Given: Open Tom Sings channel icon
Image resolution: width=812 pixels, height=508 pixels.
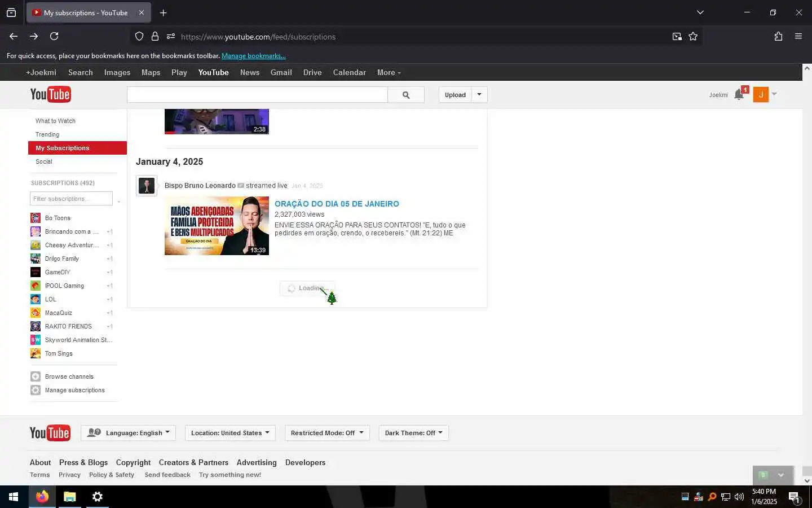Looking at the screenshot, I should [36, 353].
